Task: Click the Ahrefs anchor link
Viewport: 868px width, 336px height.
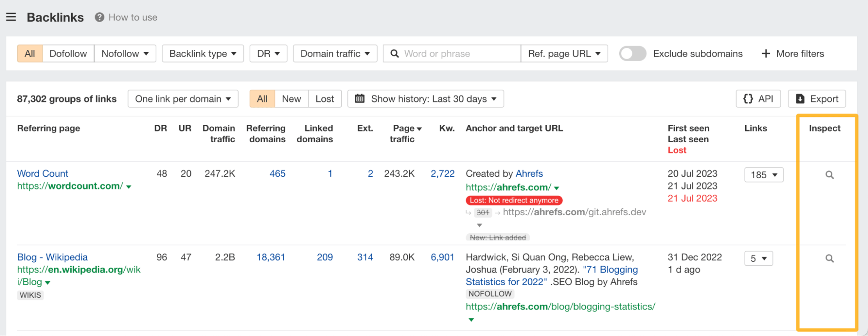Action: (529, 173)
